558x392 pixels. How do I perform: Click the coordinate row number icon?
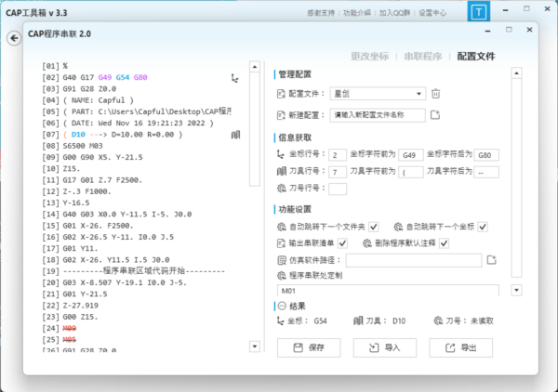tap(281, 154)
